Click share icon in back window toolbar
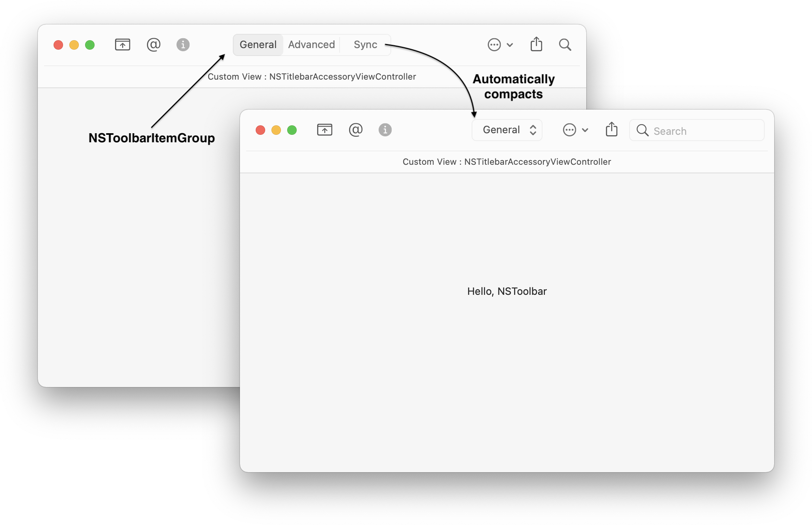The width and height of the screenshot is (812, 525). (x=536, y=44)
